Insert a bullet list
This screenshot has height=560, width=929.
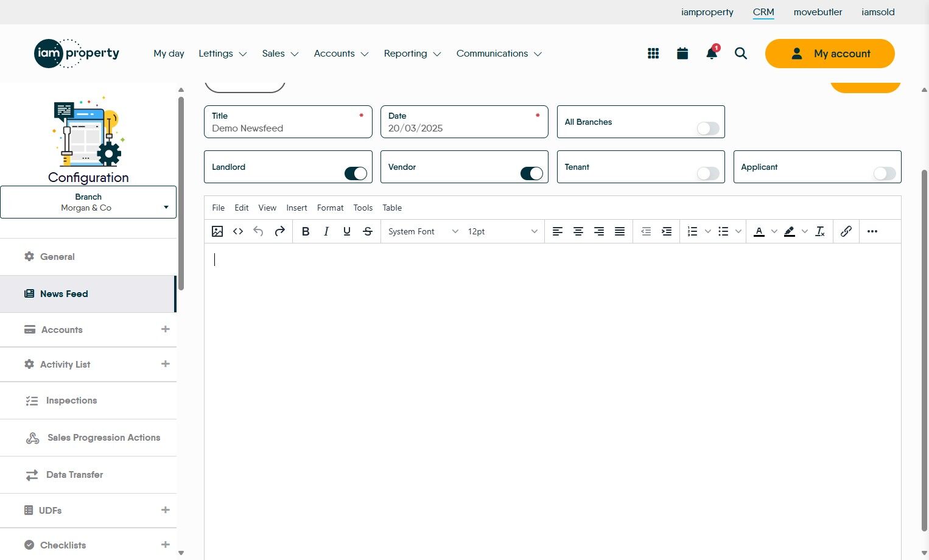723,231
